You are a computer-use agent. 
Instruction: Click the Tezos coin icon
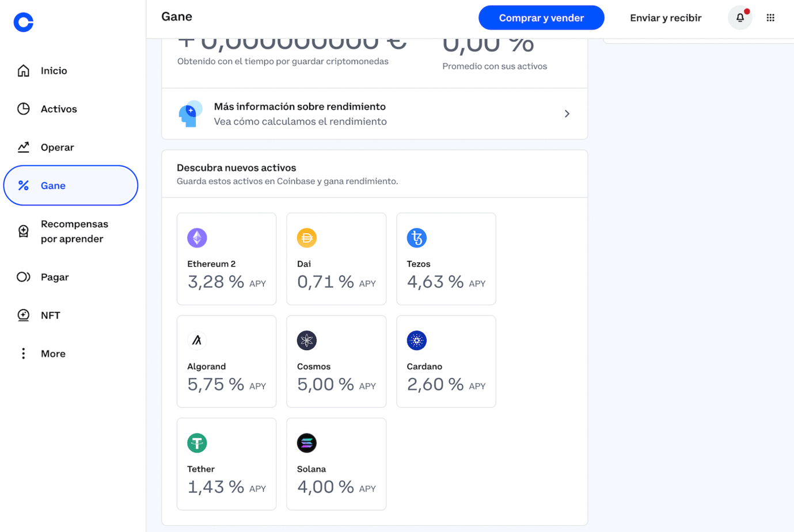(417, 238)
